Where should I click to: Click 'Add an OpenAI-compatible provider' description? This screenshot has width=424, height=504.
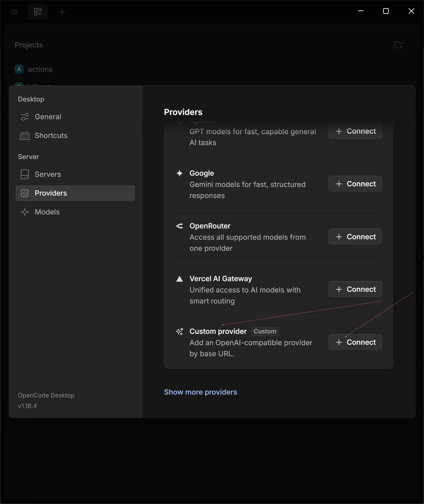tap(251, 348)
